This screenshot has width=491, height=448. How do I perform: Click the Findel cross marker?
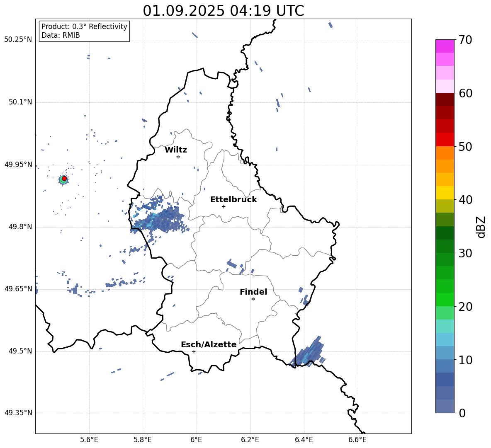(253, 299)
